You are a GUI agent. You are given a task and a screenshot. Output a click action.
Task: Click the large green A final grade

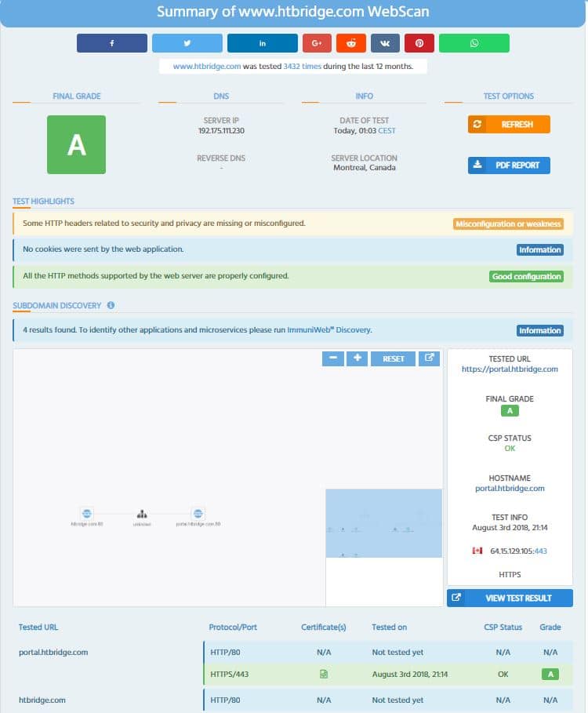tap(76, 144)
